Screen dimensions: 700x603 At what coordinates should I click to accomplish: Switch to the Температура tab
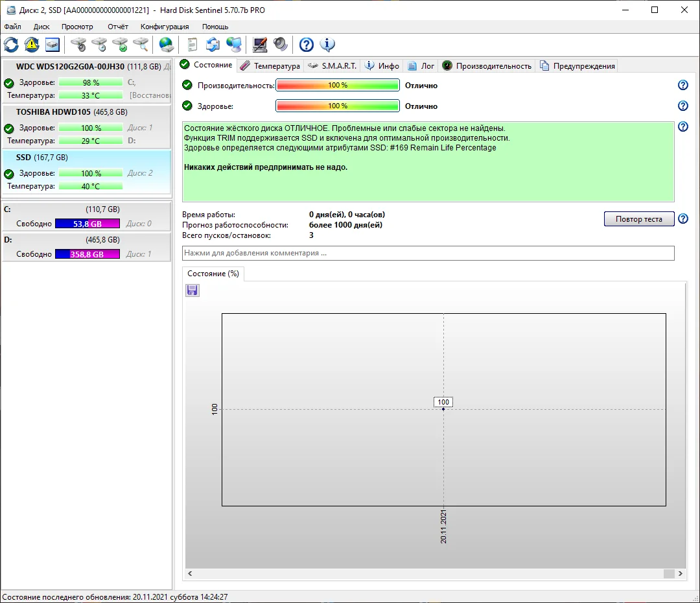270,66
